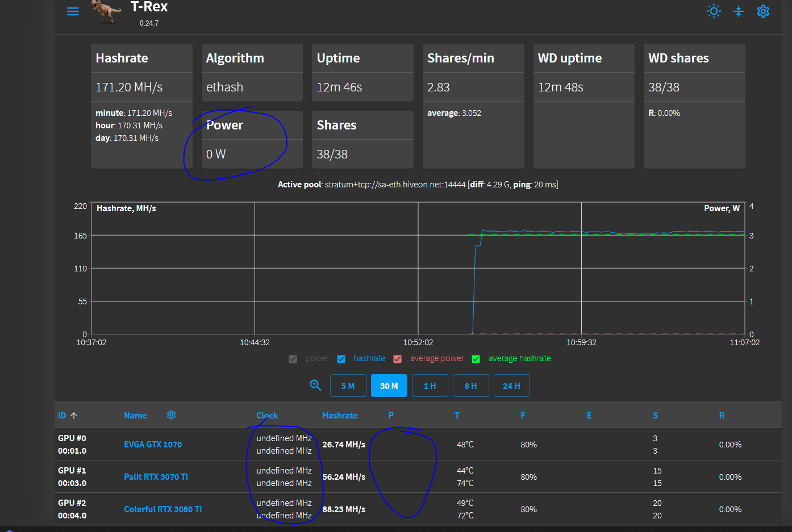Click the 48°C temperature cell
This screenshot has height=532, width=792.
(x=465, y=445)
